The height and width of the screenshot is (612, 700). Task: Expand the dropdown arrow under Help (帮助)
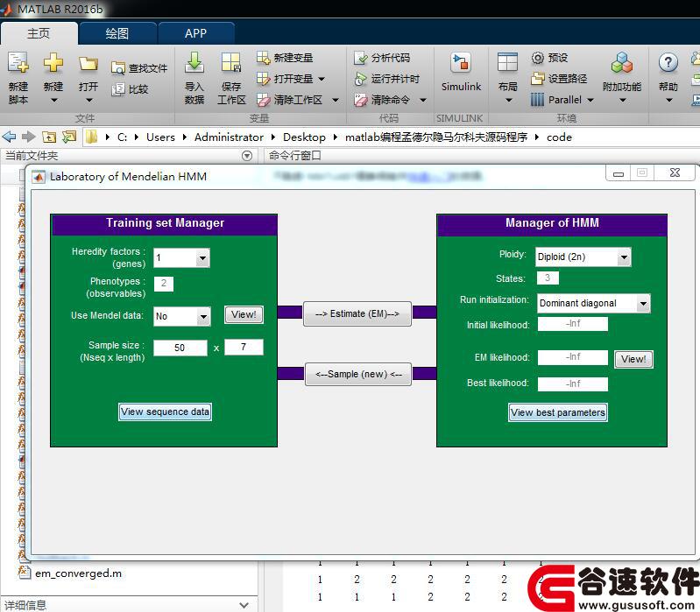point(668,101)
